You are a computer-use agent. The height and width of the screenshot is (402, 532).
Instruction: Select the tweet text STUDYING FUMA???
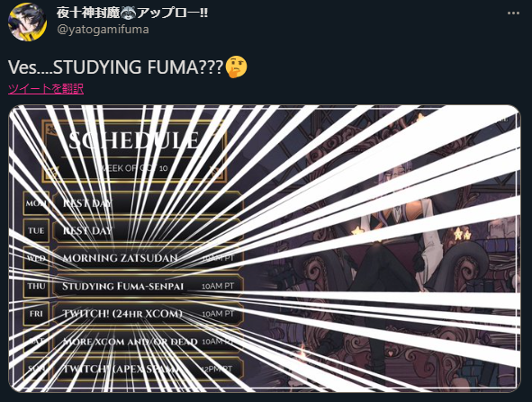[x=140, y=67]
